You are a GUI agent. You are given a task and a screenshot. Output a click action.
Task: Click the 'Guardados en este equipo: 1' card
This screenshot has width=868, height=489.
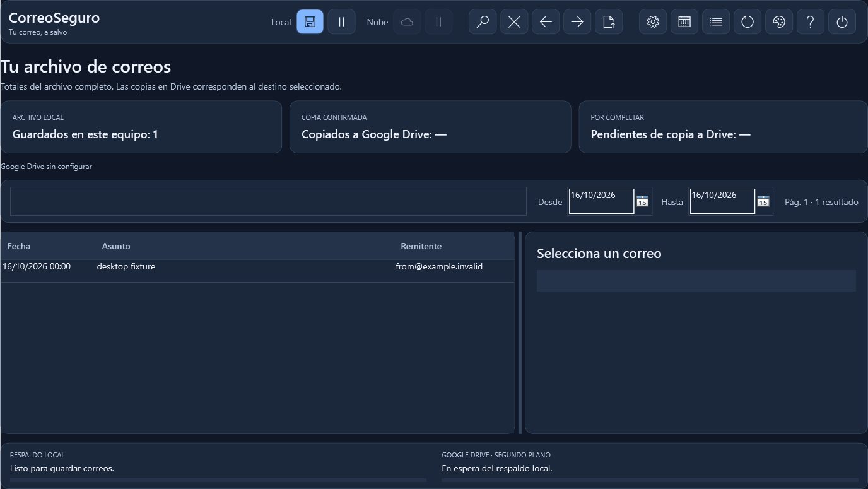(x=141, y=127)
